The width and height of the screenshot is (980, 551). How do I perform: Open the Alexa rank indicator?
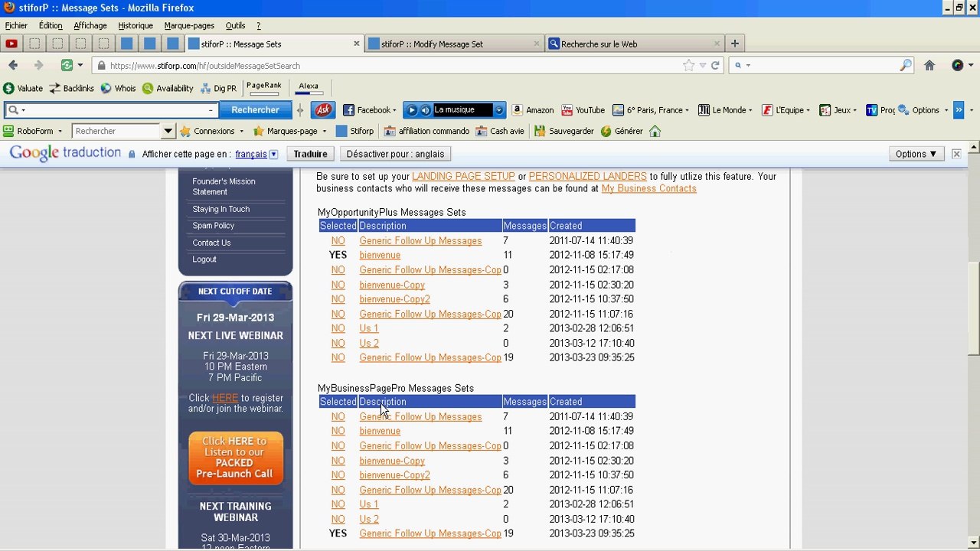tap(309, 88)
